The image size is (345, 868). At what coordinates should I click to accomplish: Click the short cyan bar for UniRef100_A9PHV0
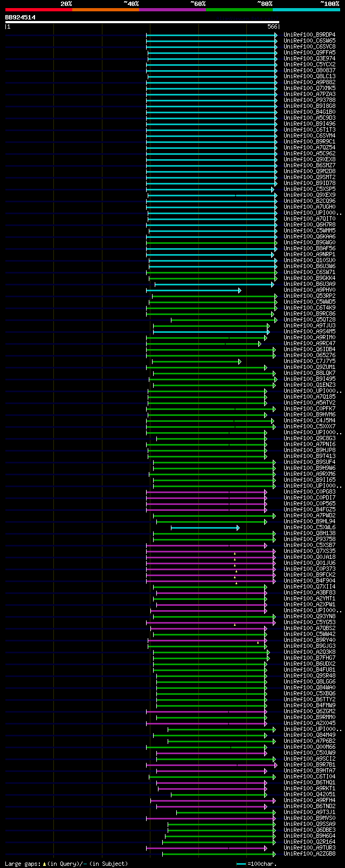coord(194,290)
